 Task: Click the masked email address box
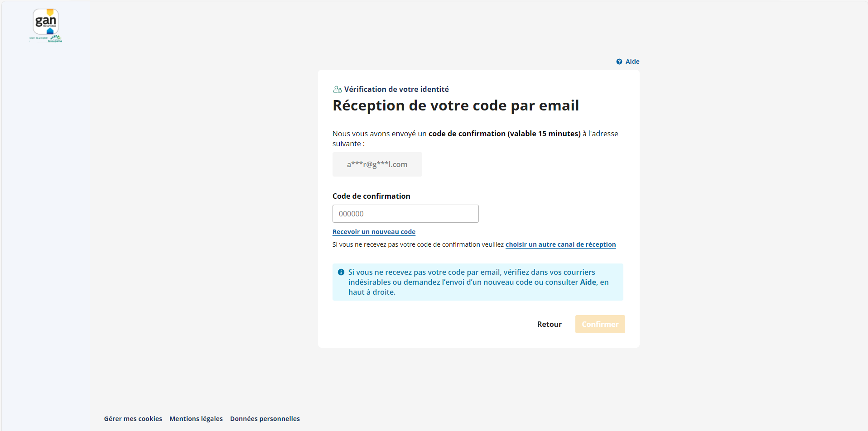(377, 164)
